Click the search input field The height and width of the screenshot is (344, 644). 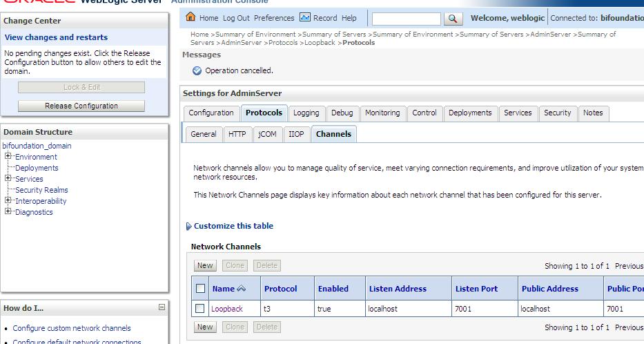tap(406, 19)
